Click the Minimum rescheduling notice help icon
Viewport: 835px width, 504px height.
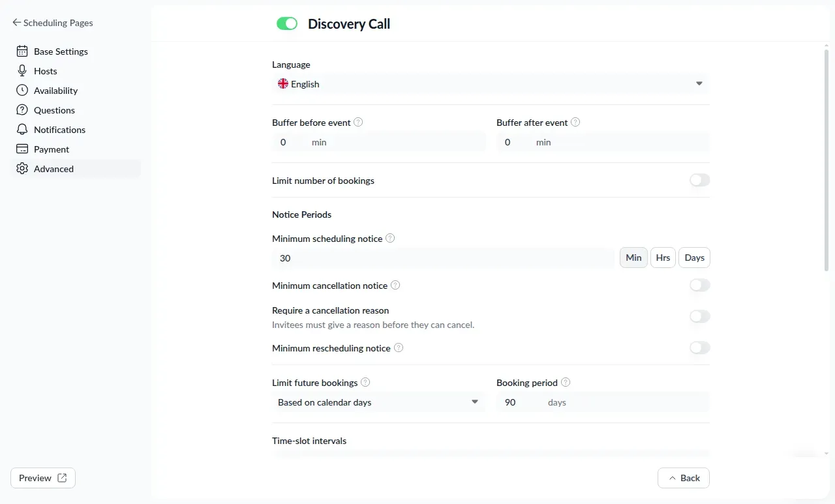[x=399, y=348]
